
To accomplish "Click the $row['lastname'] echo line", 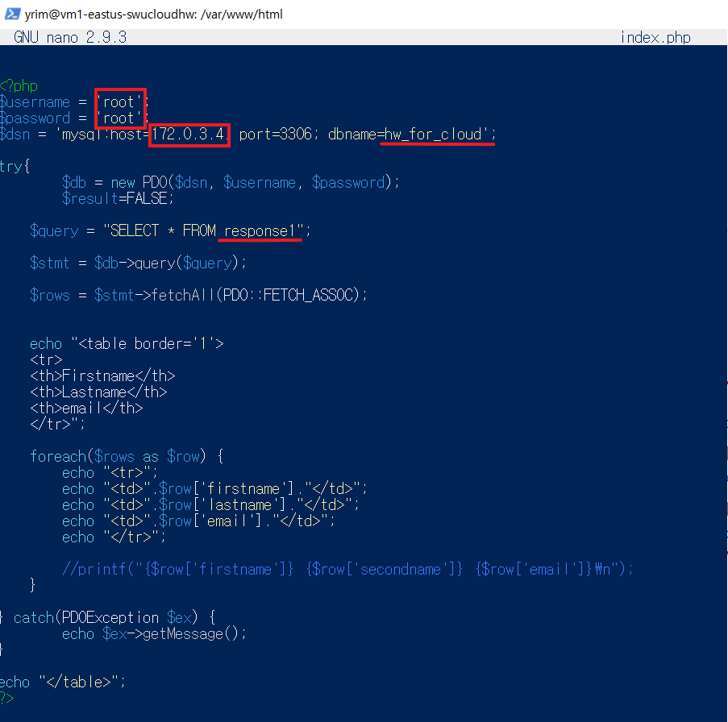I will 210,505.
